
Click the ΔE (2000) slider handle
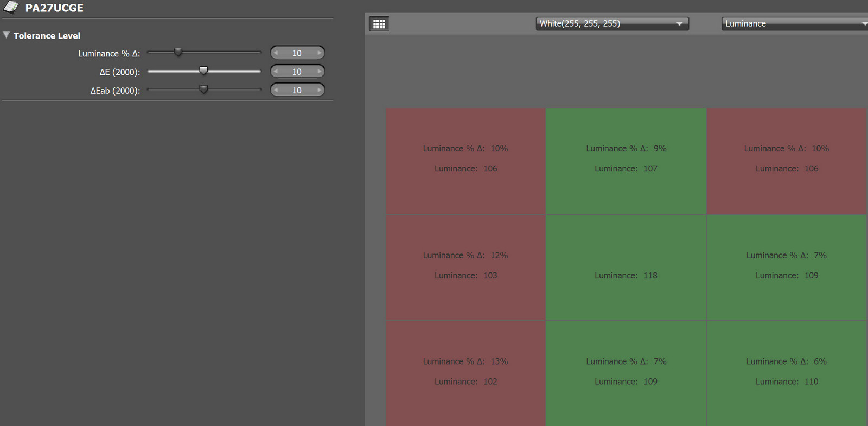(203, 71)
